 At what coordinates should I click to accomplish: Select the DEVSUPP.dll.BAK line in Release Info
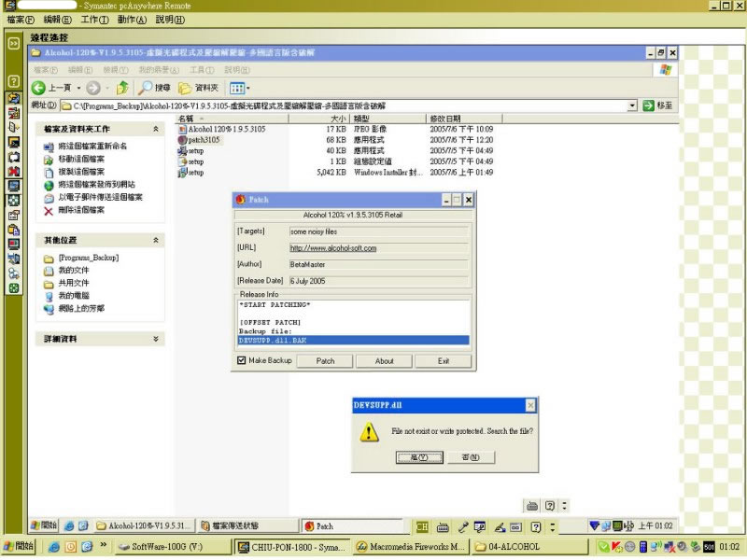[353, 340]
